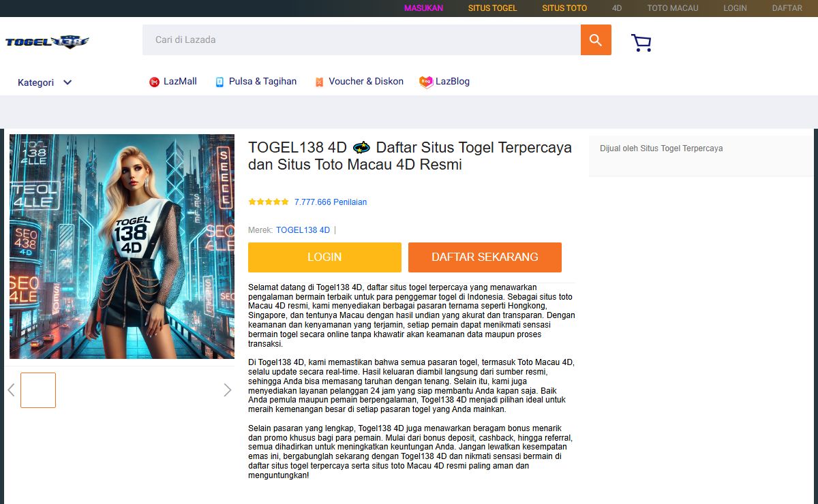Image resolution: width=818 pixels, height=504 pixels.
Task: Click the paragraph starting Selain pasaran yang lengkap
Action: 412,452
